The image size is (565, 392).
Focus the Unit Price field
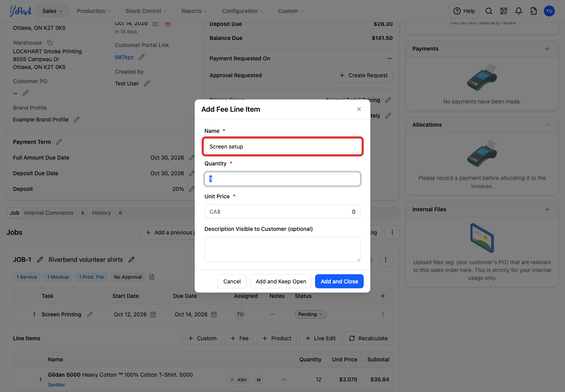click(x=282, y=212)
